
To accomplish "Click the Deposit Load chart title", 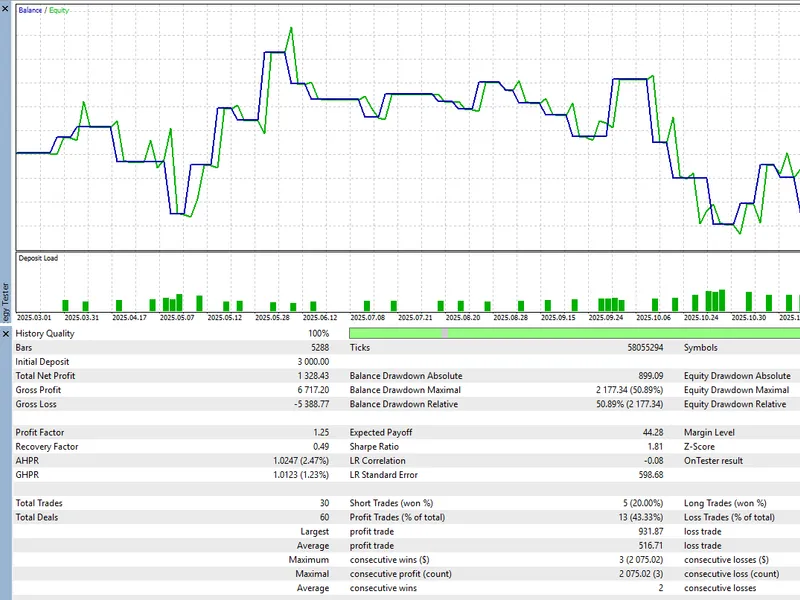I will click(38, 258).
